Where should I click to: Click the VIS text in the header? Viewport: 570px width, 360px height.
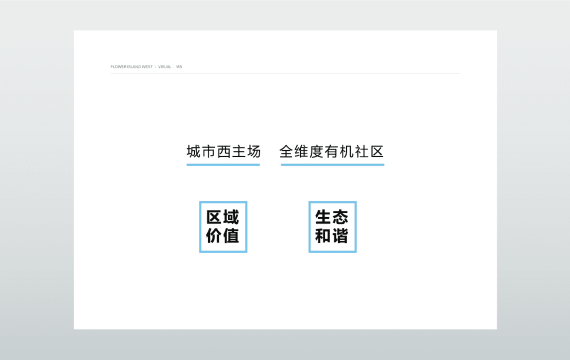tap(179, 67)
